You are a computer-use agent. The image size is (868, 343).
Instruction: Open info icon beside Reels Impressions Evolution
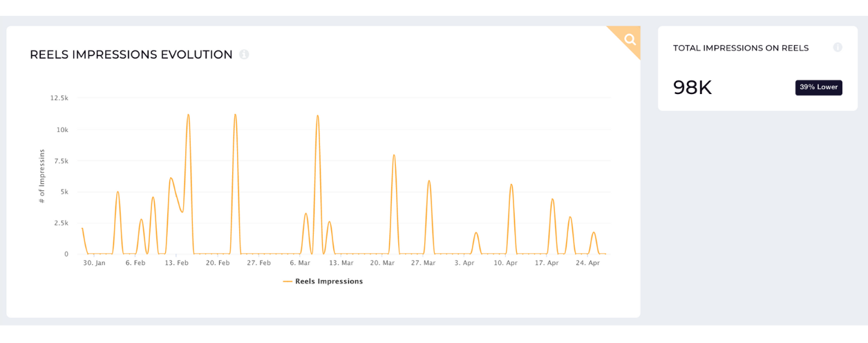(244, 55)
